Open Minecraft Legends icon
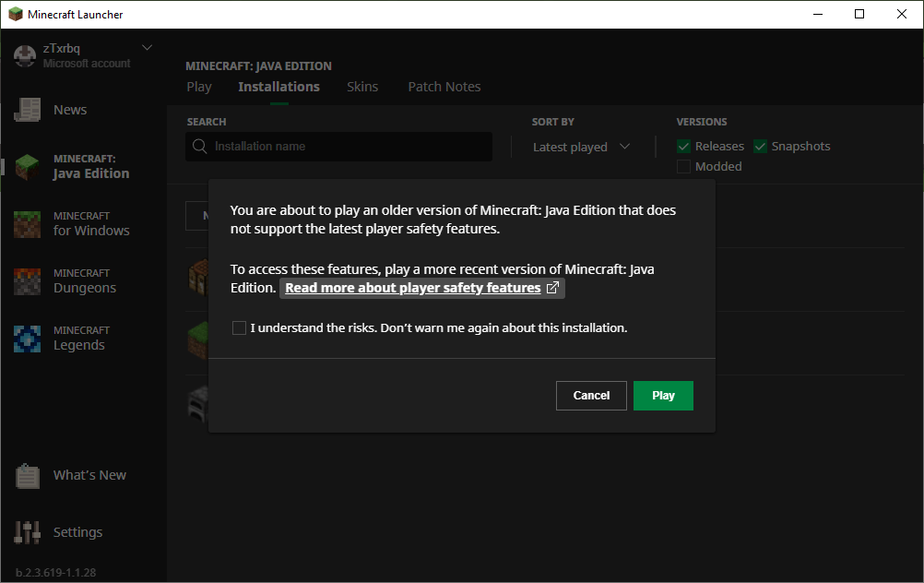This screenshot has width=924, height=583. 27,339
